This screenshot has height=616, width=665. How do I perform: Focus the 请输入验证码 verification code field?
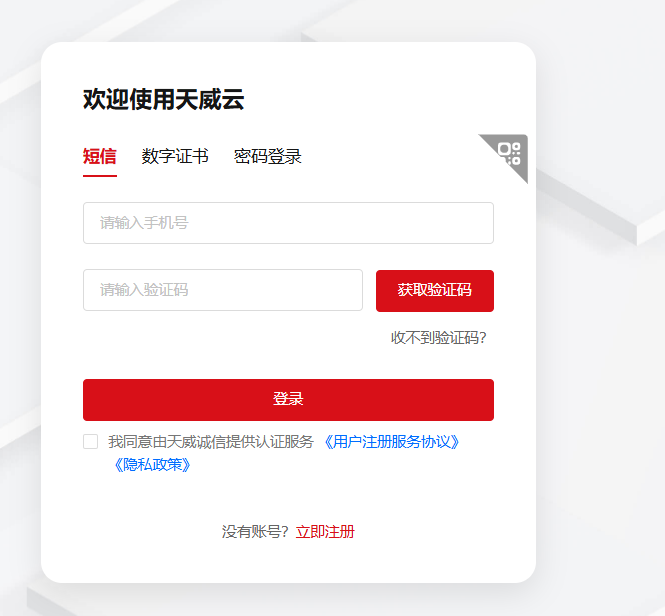click(223, 290)
